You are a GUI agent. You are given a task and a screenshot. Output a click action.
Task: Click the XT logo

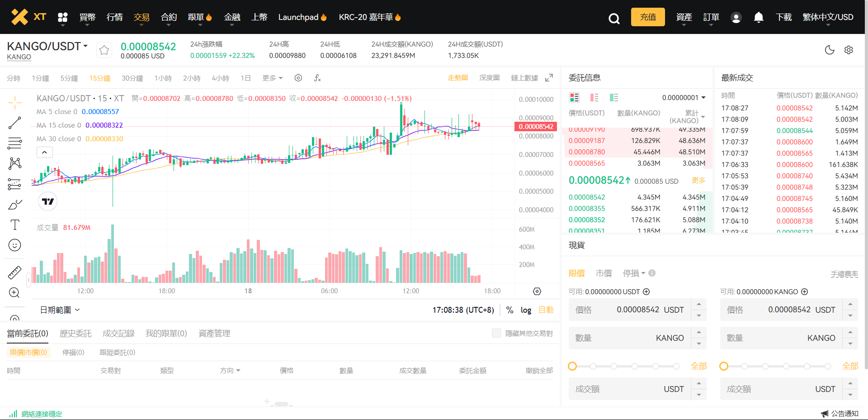(28, 17)
